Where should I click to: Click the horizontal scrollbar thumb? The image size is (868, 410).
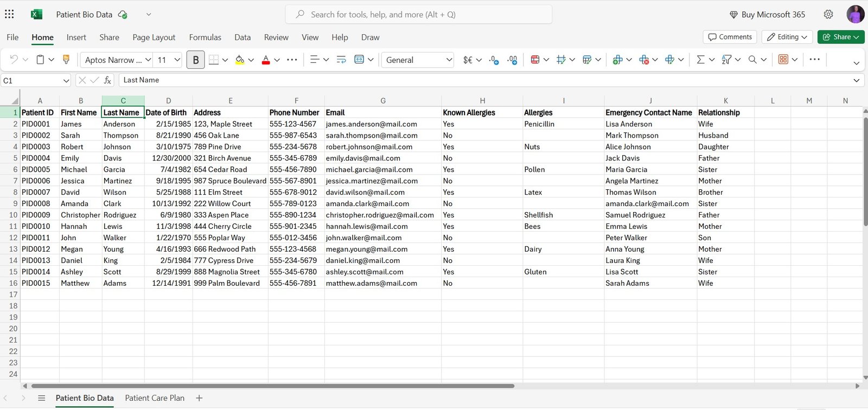(273, 386)
